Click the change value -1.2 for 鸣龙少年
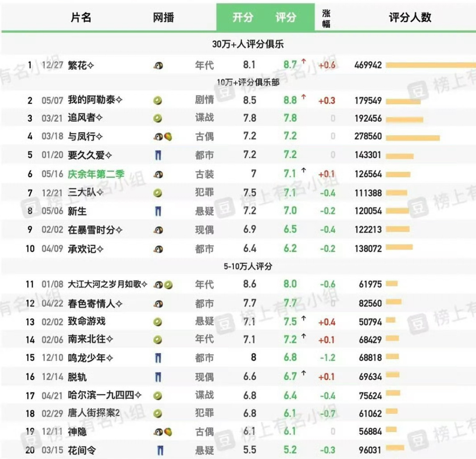The height and width of the screenshot is (459, 476). [x=328, y=358]
